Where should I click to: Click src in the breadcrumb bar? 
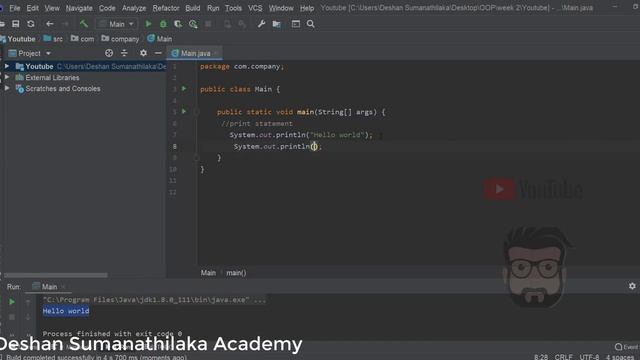(53, 39)
